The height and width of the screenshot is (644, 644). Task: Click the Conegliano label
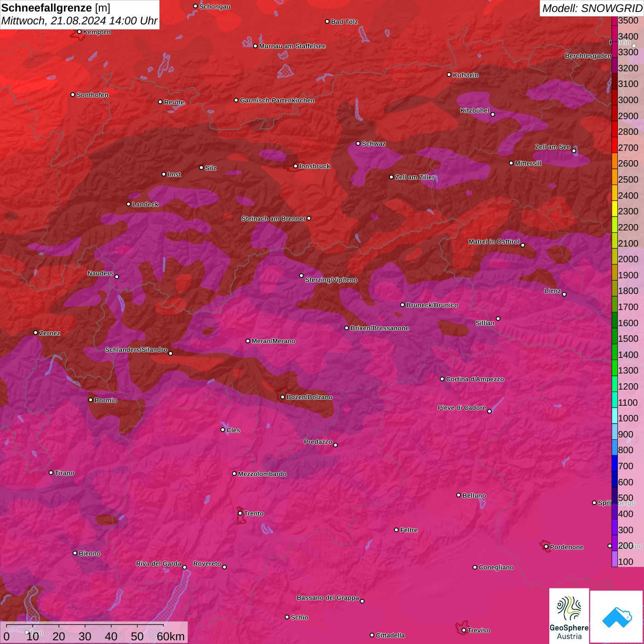496,567
